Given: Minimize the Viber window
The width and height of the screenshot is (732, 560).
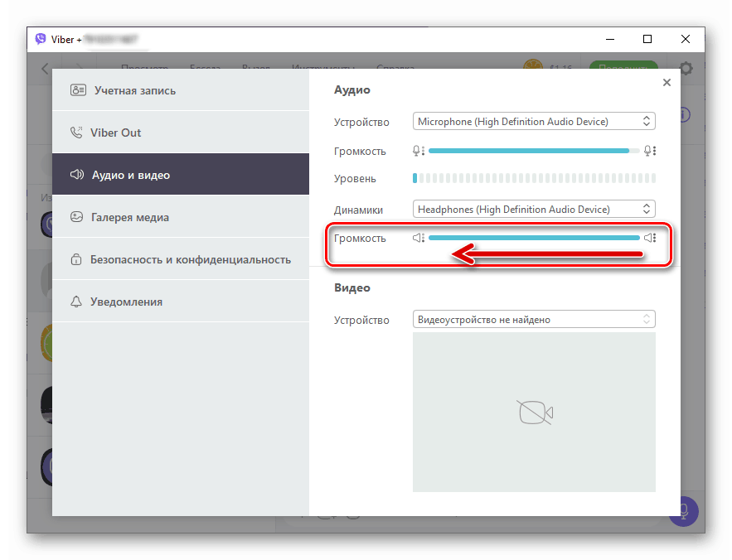Looking at the screenshot, I should pos(610,39).
